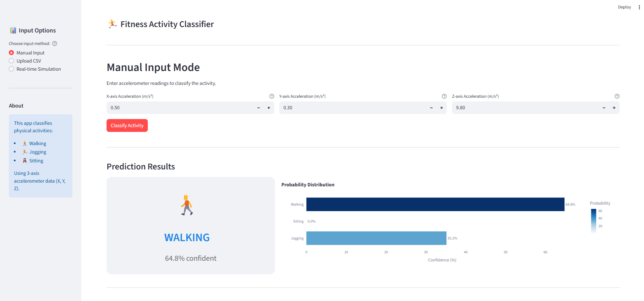Click the Z-axis Acceleration help icon

click(617, 96)
